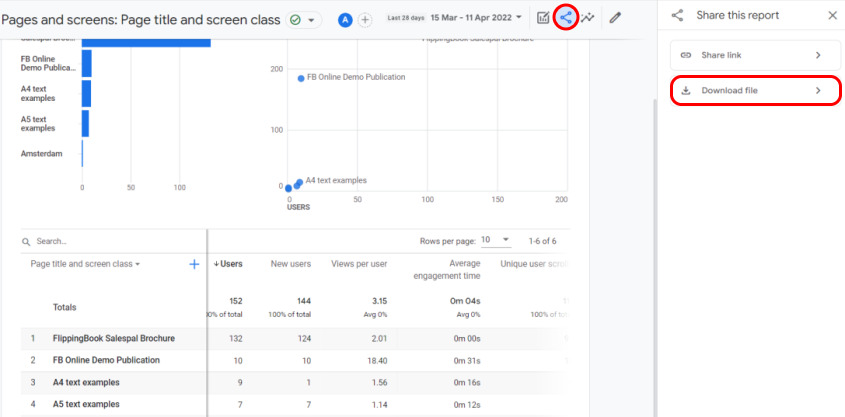Sort table by Users column header
The height and width of the screenshot is (417, 845).
[228, 264]
